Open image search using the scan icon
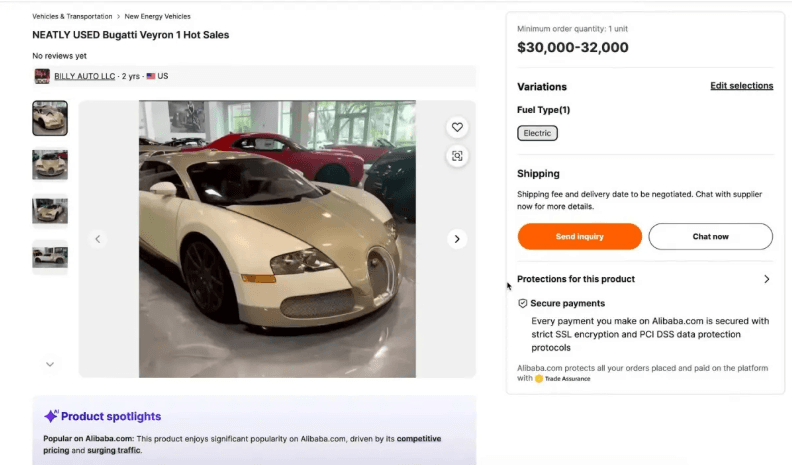The width and height of the screenshot is (792, 465). click(457, 156)
